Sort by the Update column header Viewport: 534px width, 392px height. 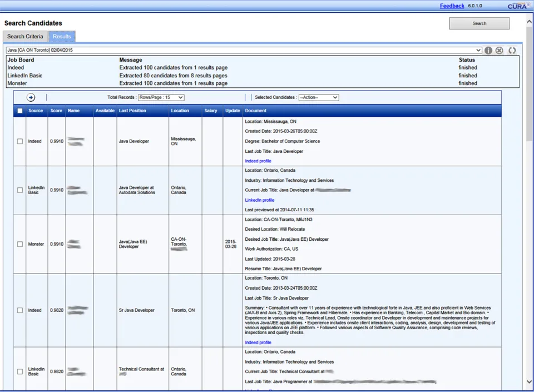[233, 111]
